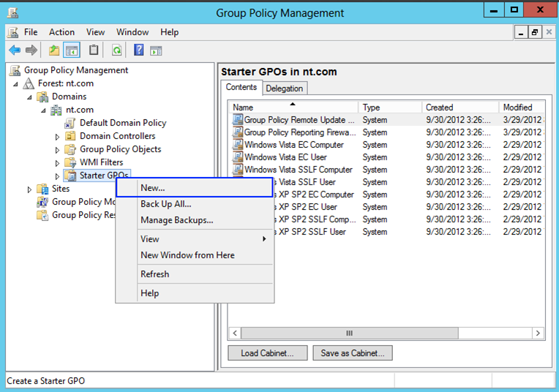Click the Refresh toolbar icon
This screenshot has height=392, width=559.
(116, 50)
